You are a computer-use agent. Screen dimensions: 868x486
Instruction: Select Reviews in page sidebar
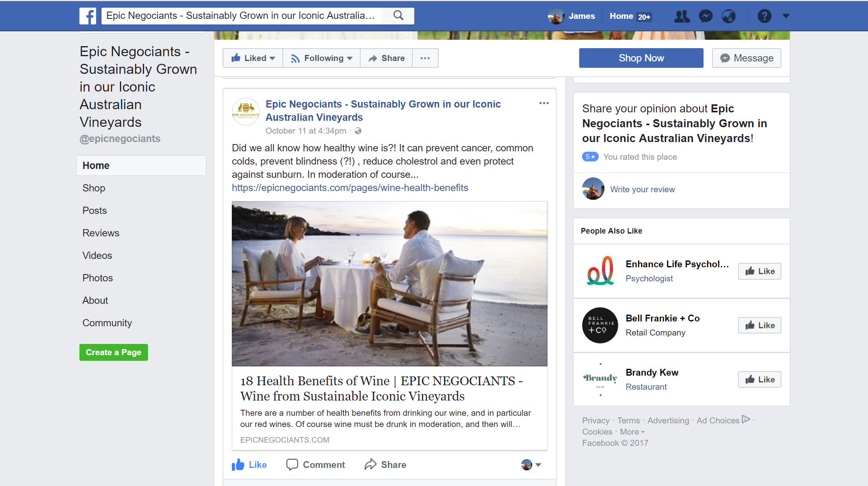[x=101, y=233]
